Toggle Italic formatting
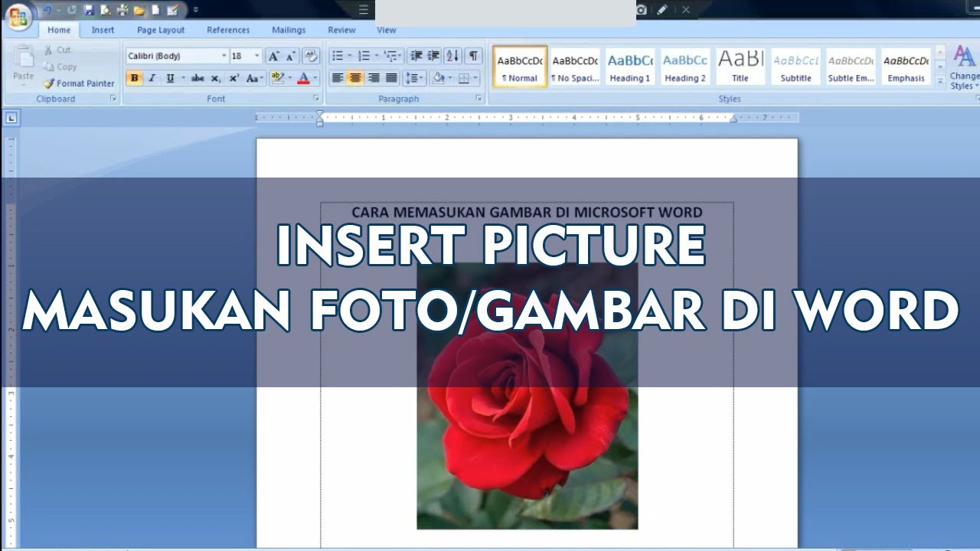The image size is (980, 551). pos(152,78)
